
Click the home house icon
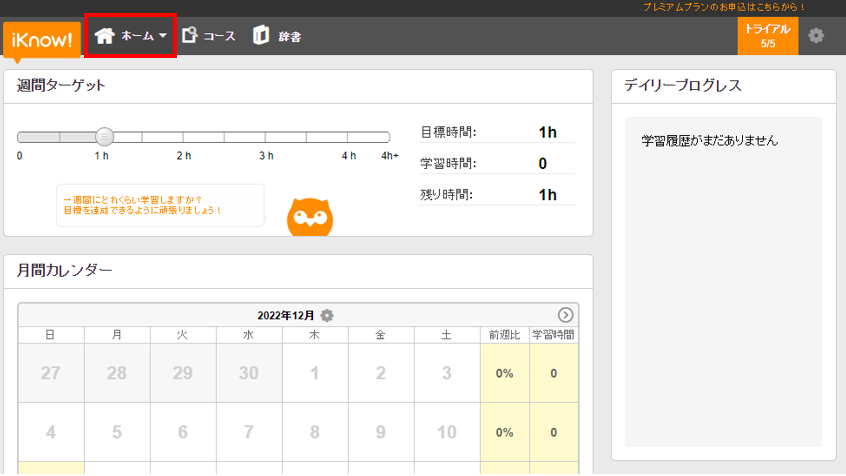(x=104, y=36)
